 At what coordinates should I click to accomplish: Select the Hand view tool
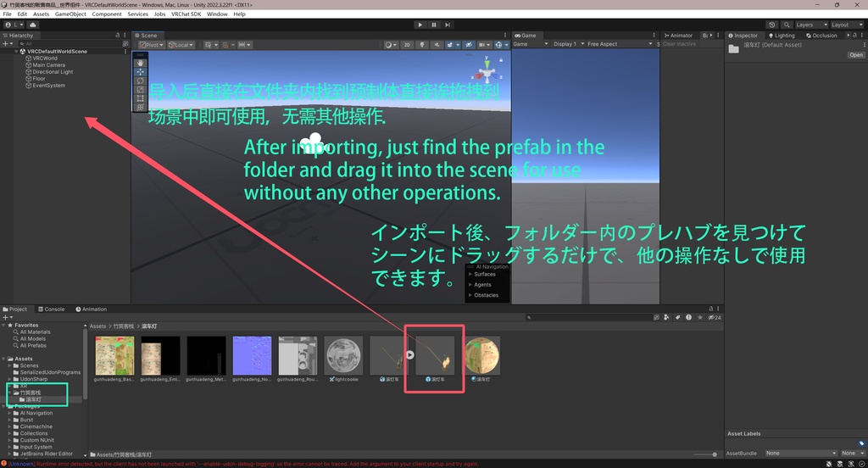(x=140, y=63)
